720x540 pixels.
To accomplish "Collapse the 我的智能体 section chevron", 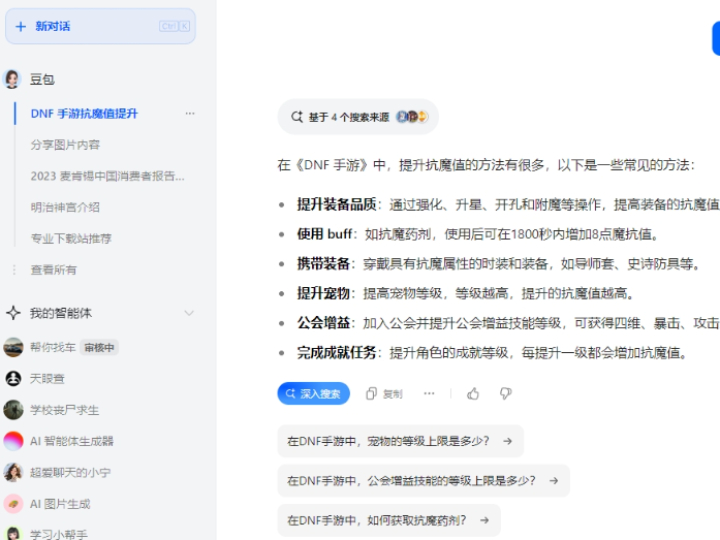I will pyautogui.click(x=189, y=313).
